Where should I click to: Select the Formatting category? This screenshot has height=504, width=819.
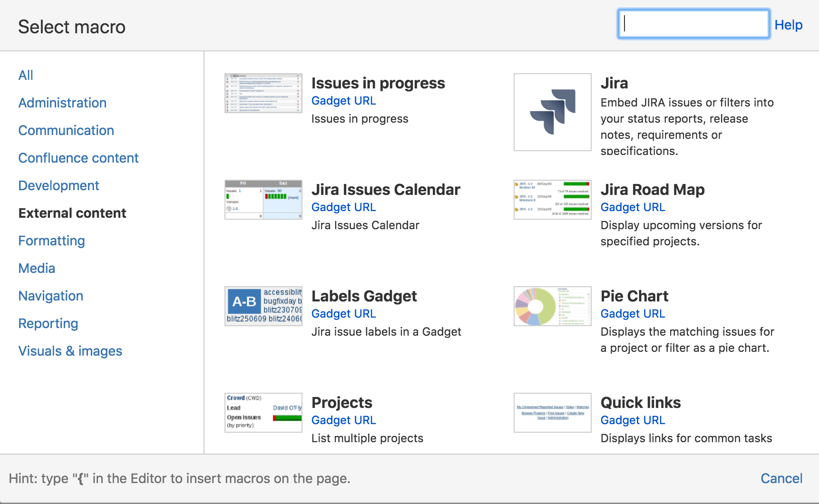tap(51, 241)
